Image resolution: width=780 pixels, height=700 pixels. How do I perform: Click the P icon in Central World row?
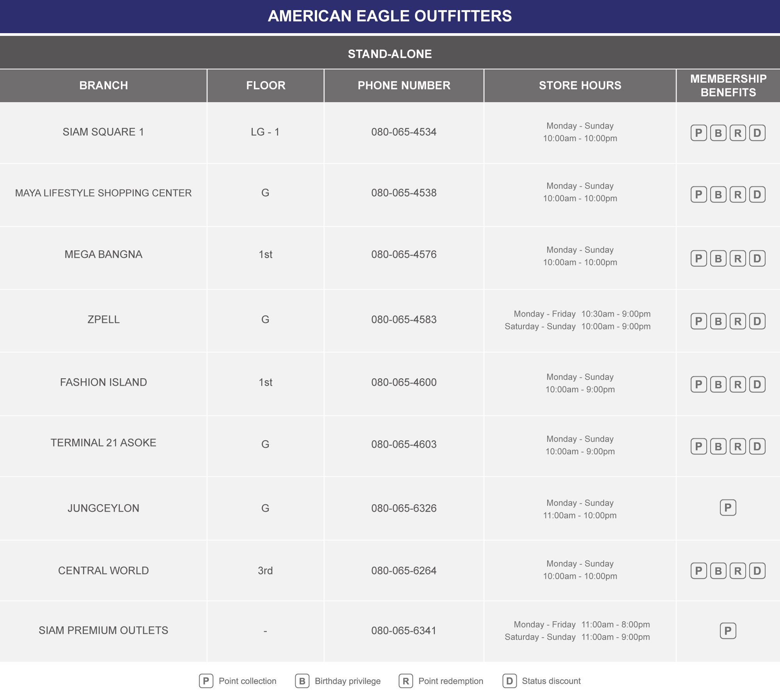(698, 571)
